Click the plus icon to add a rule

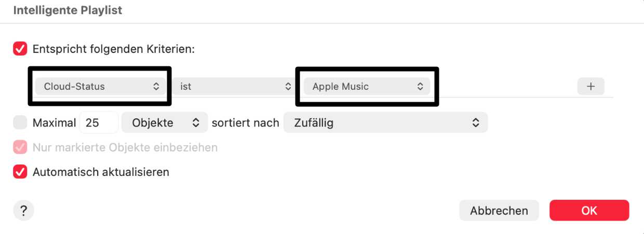tap(591, 87)
